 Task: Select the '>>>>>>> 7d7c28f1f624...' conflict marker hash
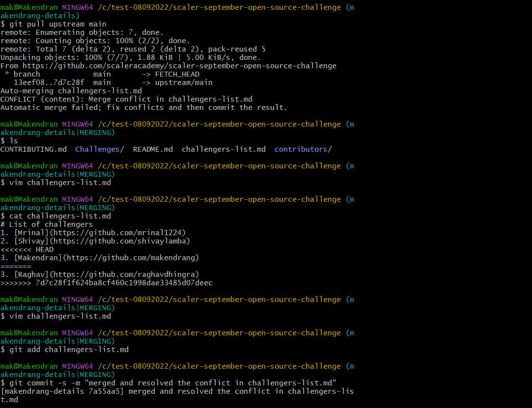pos(107,283)
